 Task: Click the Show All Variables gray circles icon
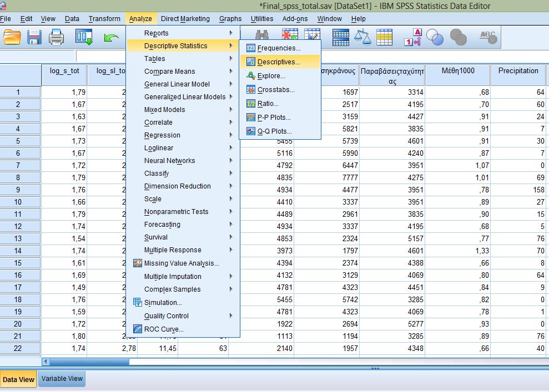click(458, 37)
